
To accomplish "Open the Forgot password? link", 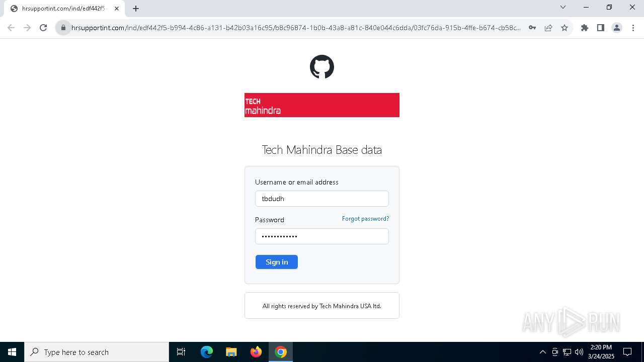I will [365, 219].
